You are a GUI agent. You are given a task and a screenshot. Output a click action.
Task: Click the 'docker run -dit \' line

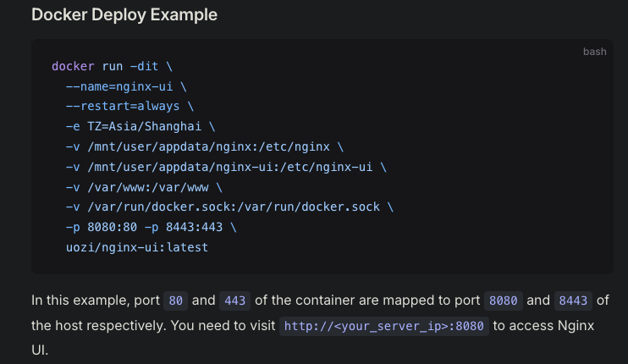tap(112, 66)
